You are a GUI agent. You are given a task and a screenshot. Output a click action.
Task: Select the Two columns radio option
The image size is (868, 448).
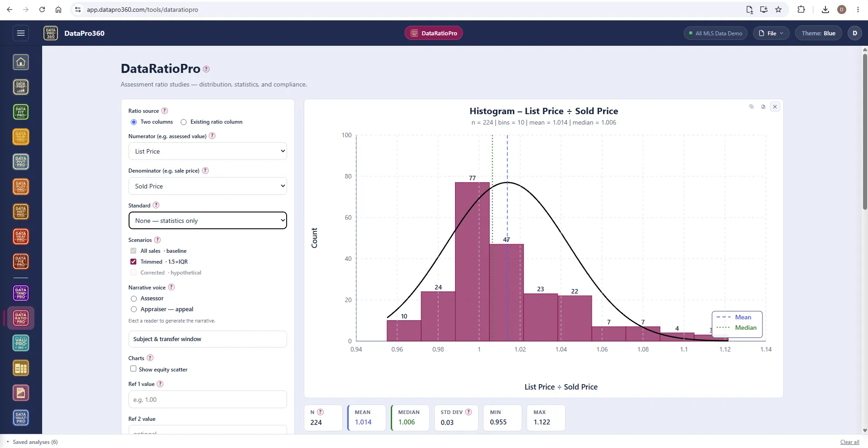[x=134, y=122]
